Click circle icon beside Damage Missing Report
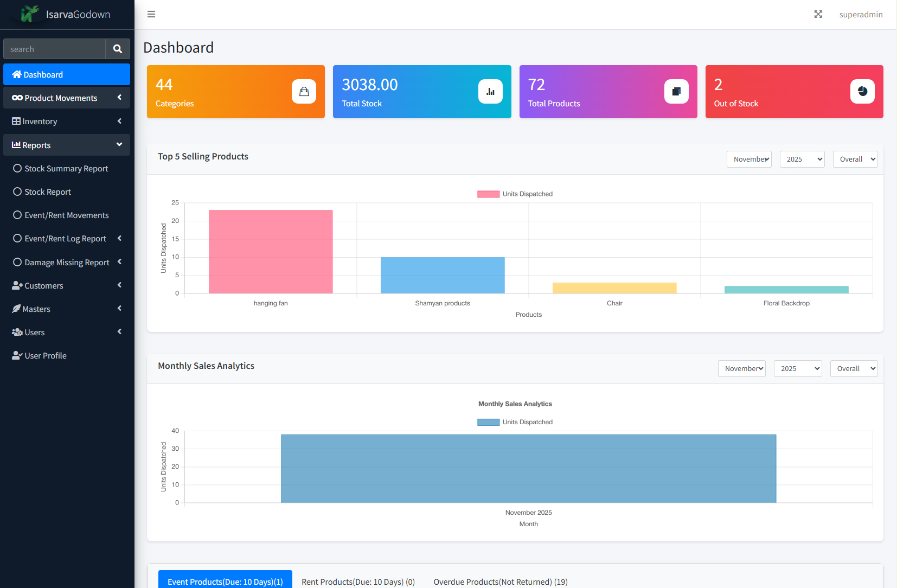Screen dimensions: 897x588 click(17, 262)
